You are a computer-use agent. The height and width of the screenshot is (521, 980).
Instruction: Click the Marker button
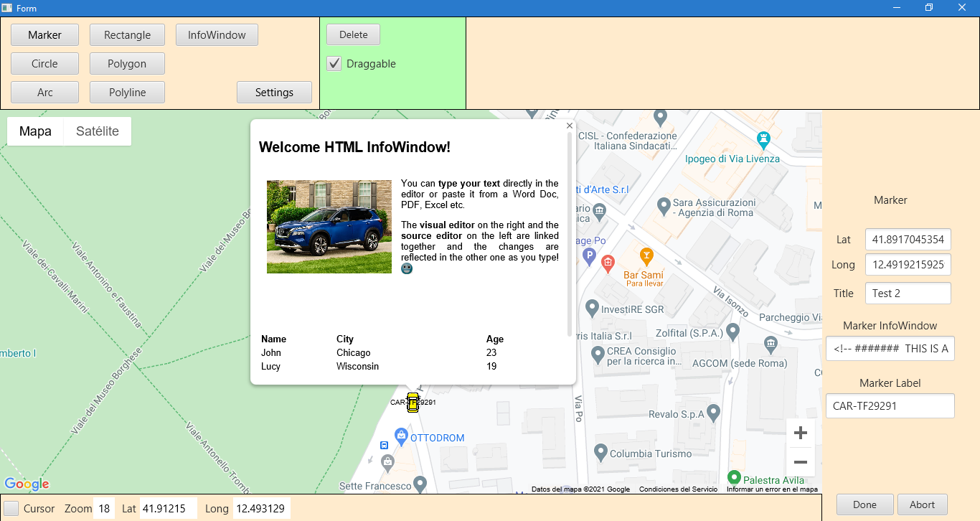pos(44,34)
